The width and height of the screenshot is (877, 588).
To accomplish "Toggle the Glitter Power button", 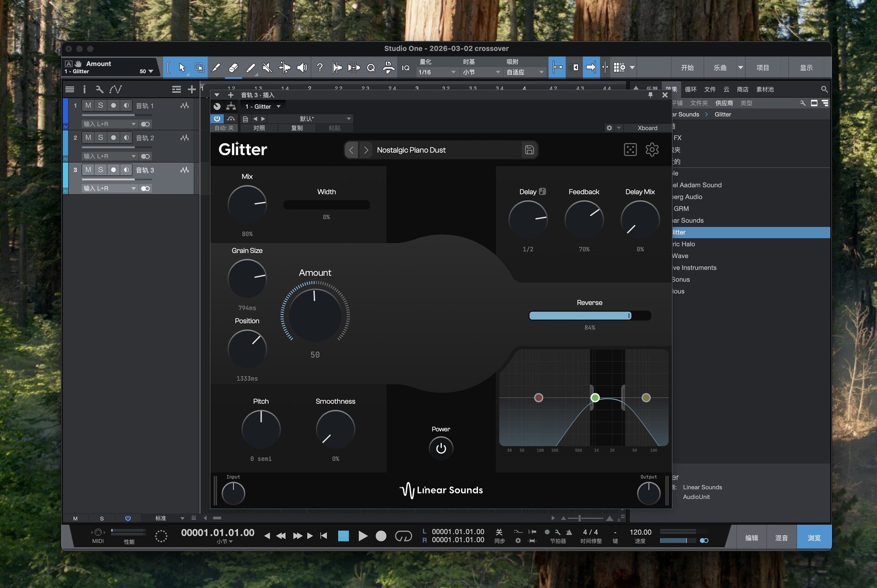I will pyautogui.click(x=441, y=448).
